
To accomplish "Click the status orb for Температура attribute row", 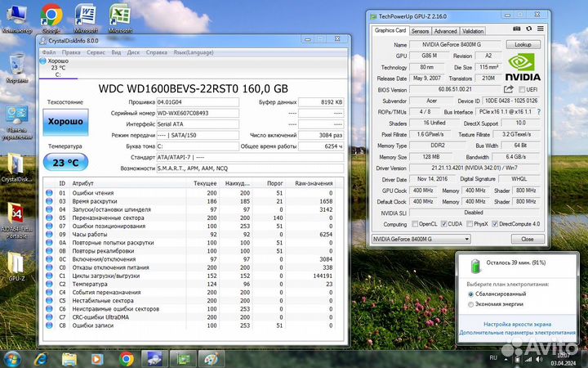I will [x=49, y=284].
